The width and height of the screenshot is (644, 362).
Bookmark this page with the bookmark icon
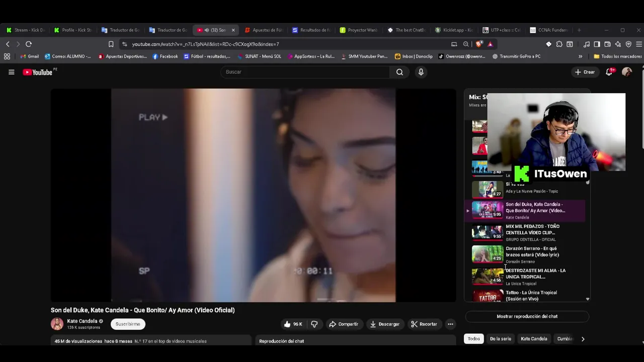[111, 44]
